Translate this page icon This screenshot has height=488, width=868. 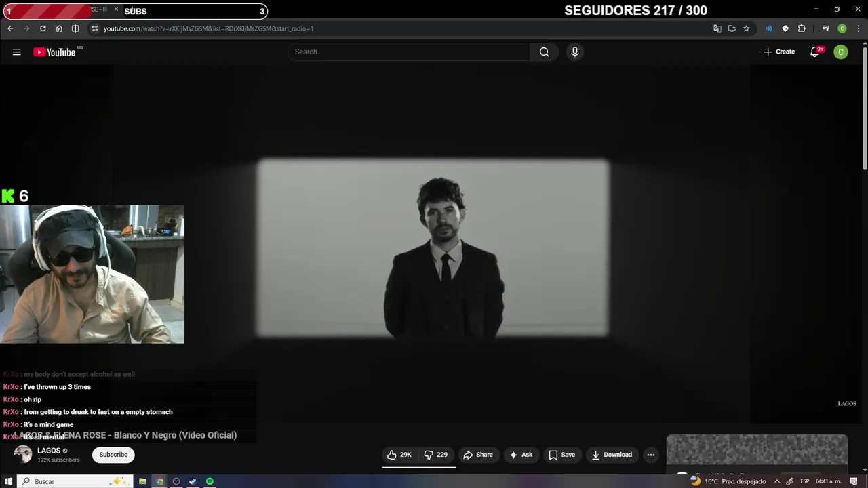[x=717, y=28]
